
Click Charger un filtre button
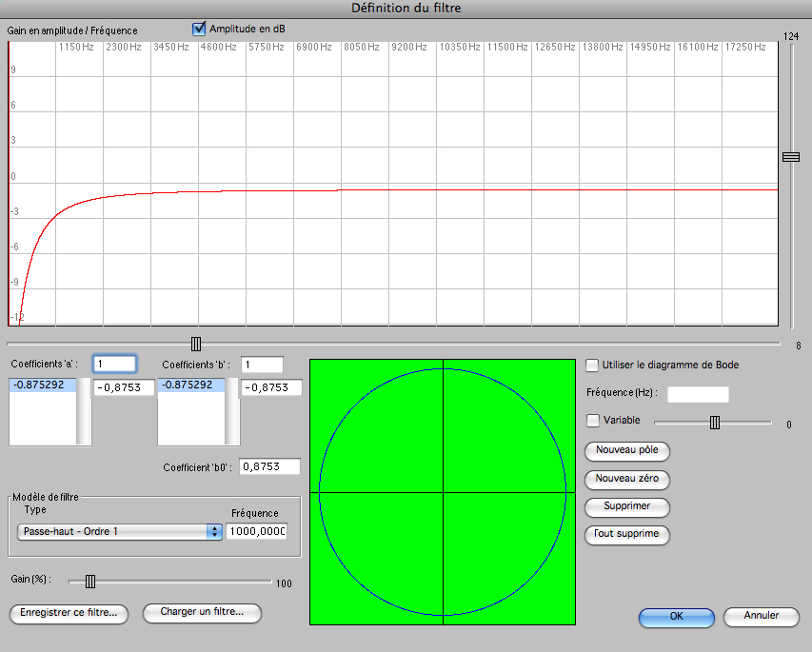coord(202,612)
